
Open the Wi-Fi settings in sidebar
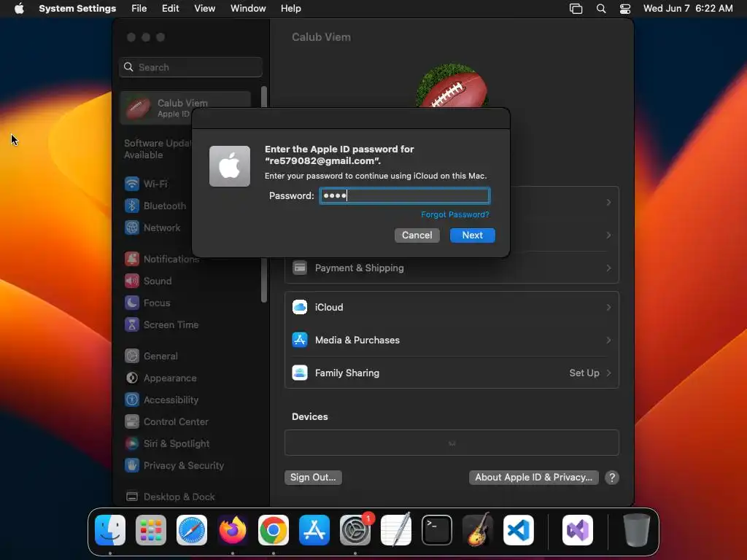146,184
